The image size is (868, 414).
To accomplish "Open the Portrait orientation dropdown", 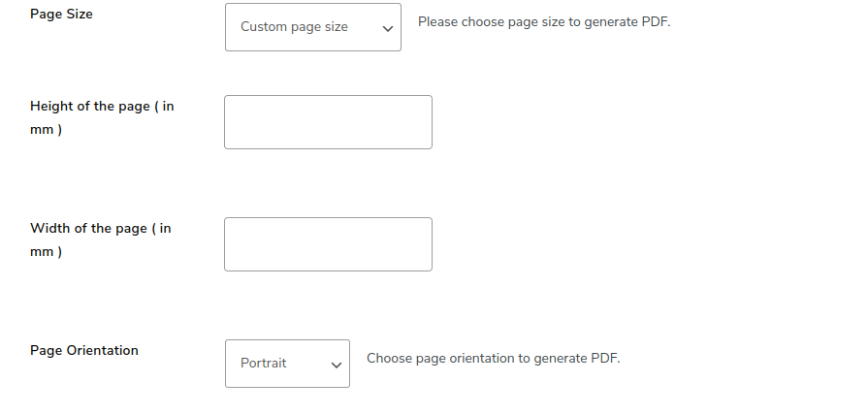I will [x=287, y=364].
